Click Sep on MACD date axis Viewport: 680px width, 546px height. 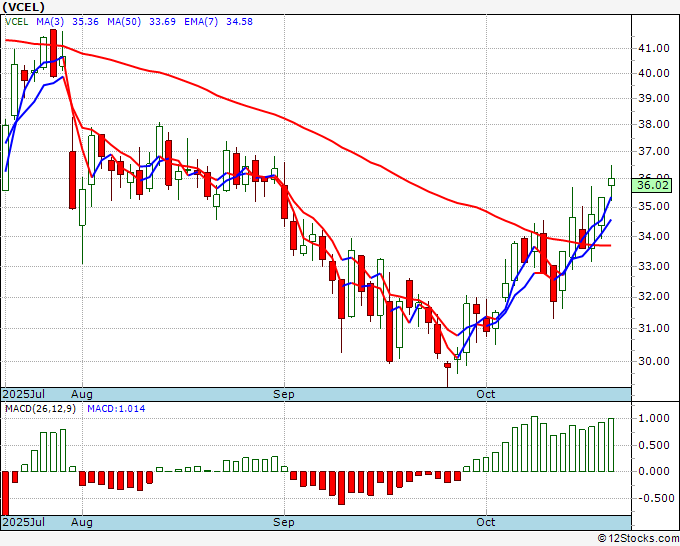tap(284, 522)
